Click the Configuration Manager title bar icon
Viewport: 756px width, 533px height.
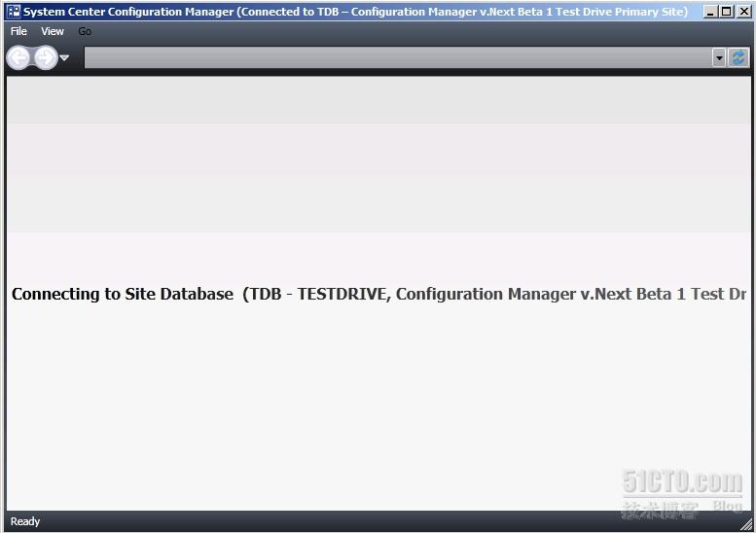pyautogui.click(x=14, y=11)
